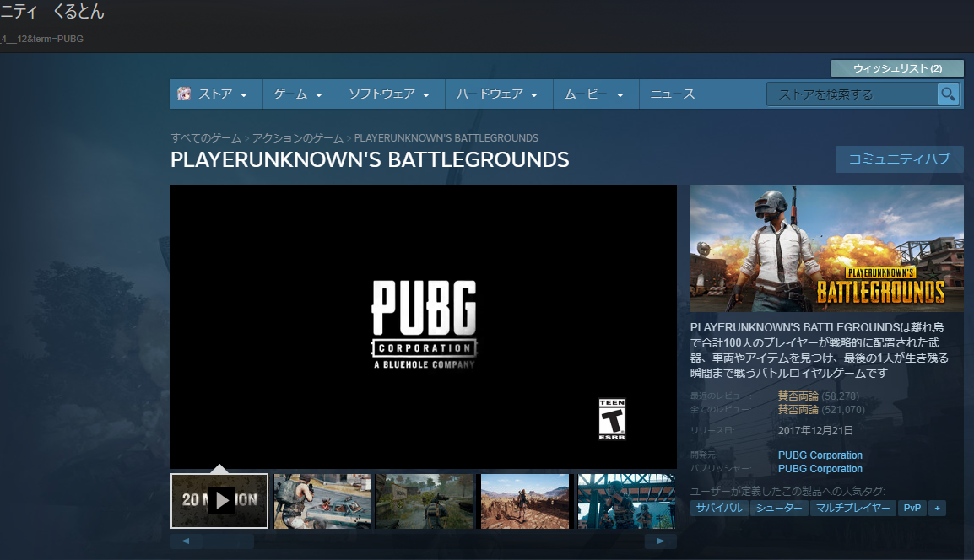
Task: Select the PvP tag
Action: click(x=912, y=508)
